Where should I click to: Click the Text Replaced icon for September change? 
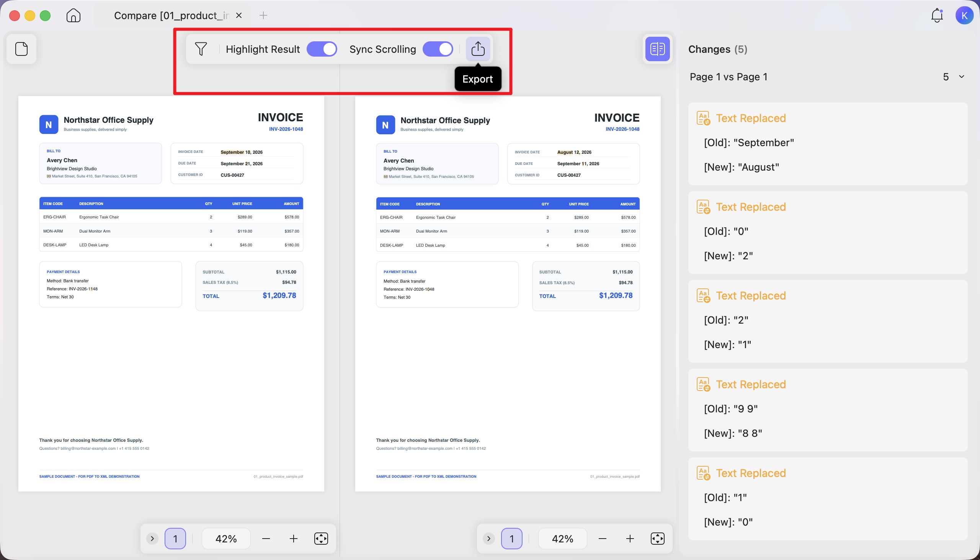click(704, 118)
